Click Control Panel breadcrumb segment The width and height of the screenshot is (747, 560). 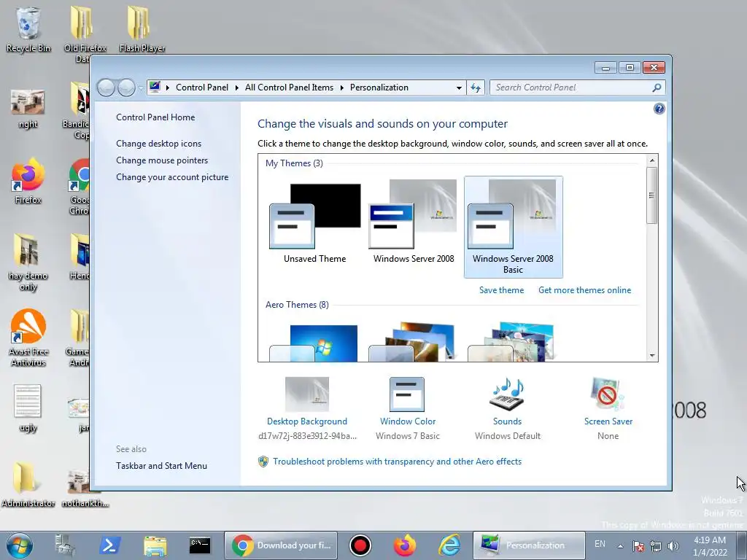pos(202,87)
